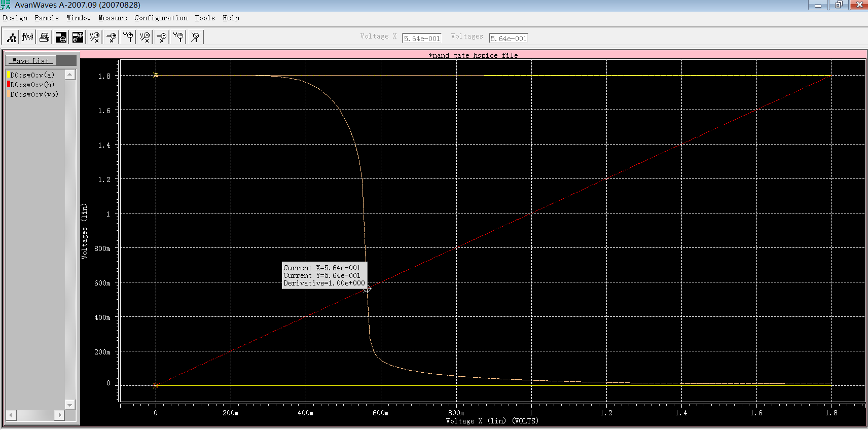Image resolution: width=868 pixels, height=430 pixels.
Task: Click the Current X readout in measurement tooltip
Action: click(322, 268)
